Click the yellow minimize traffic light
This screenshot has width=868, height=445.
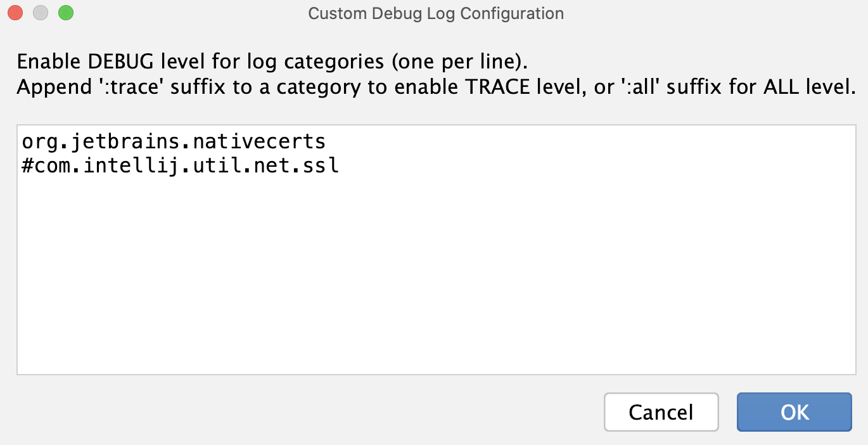[40, 12]
